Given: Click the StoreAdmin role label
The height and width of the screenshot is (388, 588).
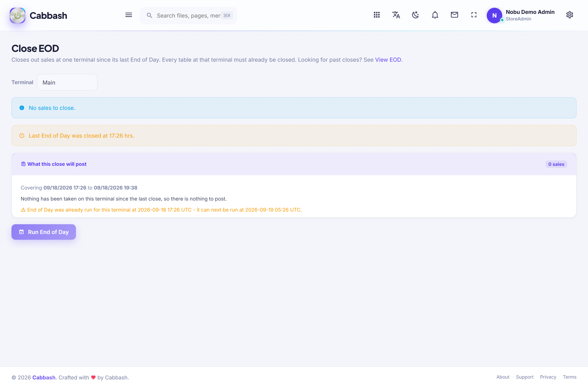Looking at the screenshot, I should tap(518, 19).
